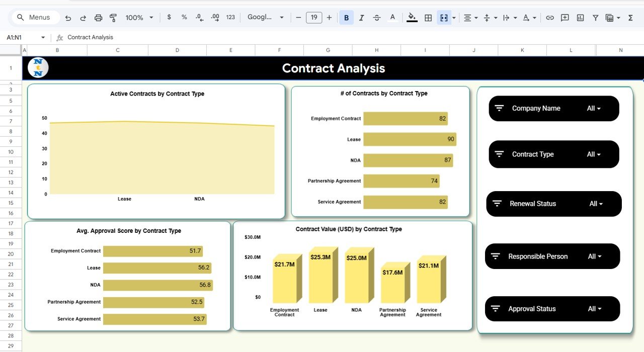
Task: Open the Borders icon in the toolbar
Action: pyautogui.click(x=428, y=17)
